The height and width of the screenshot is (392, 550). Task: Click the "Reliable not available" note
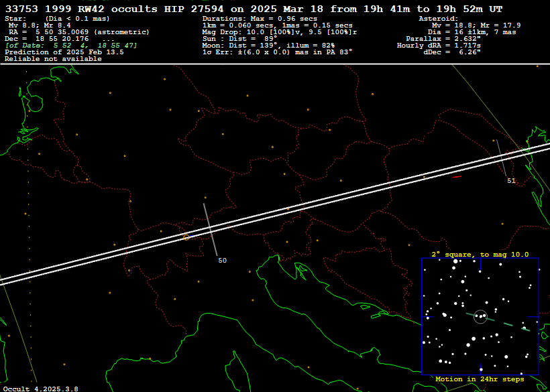point(53,59)
